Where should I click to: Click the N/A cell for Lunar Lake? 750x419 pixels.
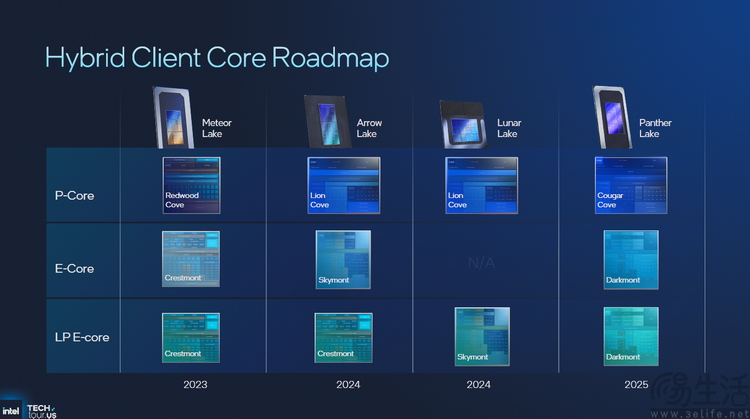[x=482, y=261]
